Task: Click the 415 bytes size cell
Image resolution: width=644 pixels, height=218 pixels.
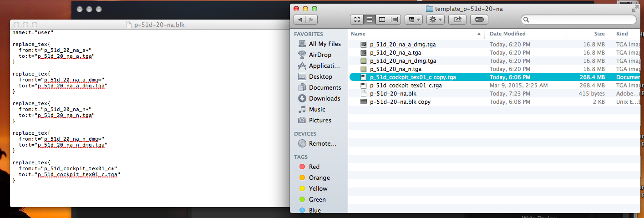Action: click(593, 94)
